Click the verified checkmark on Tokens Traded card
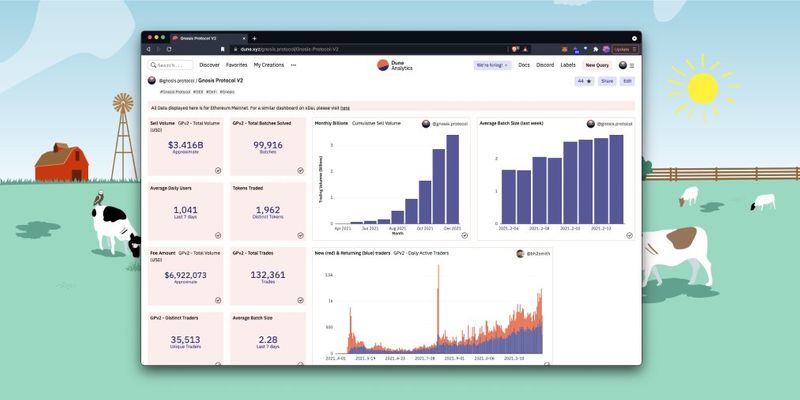 [300, 235]
